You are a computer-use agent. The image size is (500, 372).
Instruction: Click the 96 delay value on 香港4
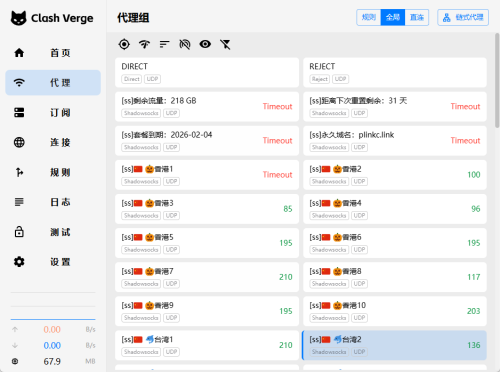(x=476, y=209)
